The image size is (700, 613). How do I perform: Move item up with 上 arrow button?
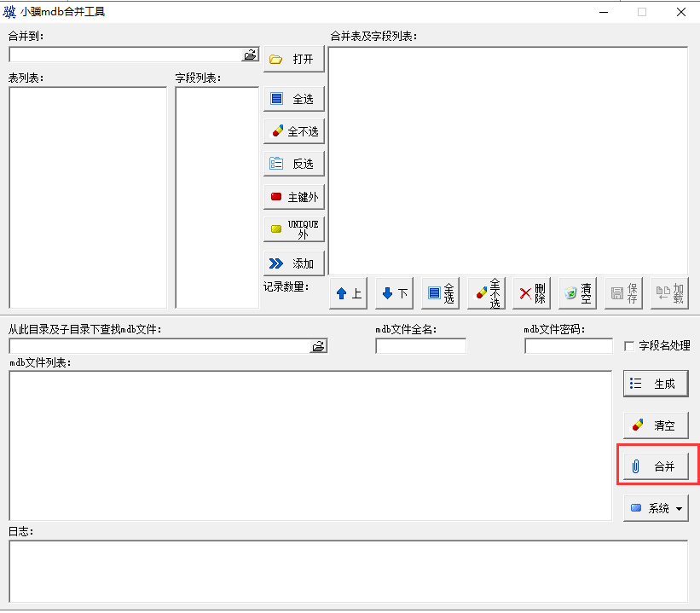tap(348, 293)
